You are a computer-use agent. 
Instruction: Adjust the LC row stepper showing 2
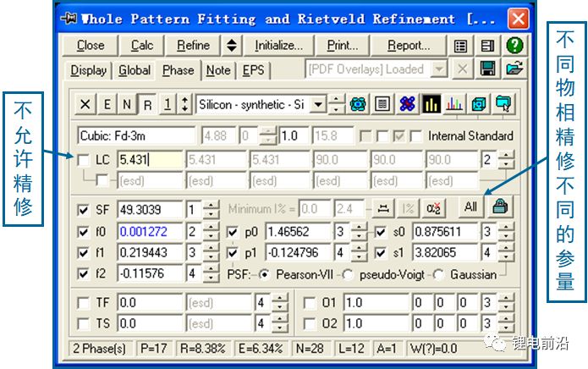coord(506,160)
